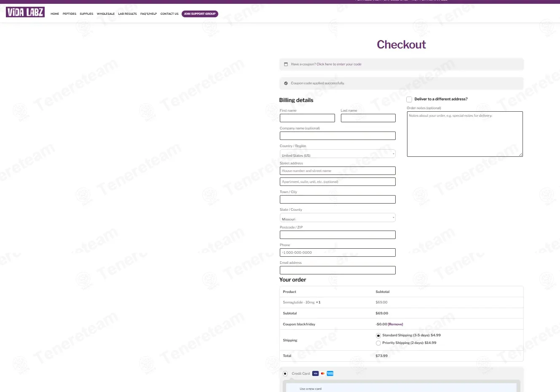Switch to the Wholesale page

pyautogui.click(x=105, y=13)
